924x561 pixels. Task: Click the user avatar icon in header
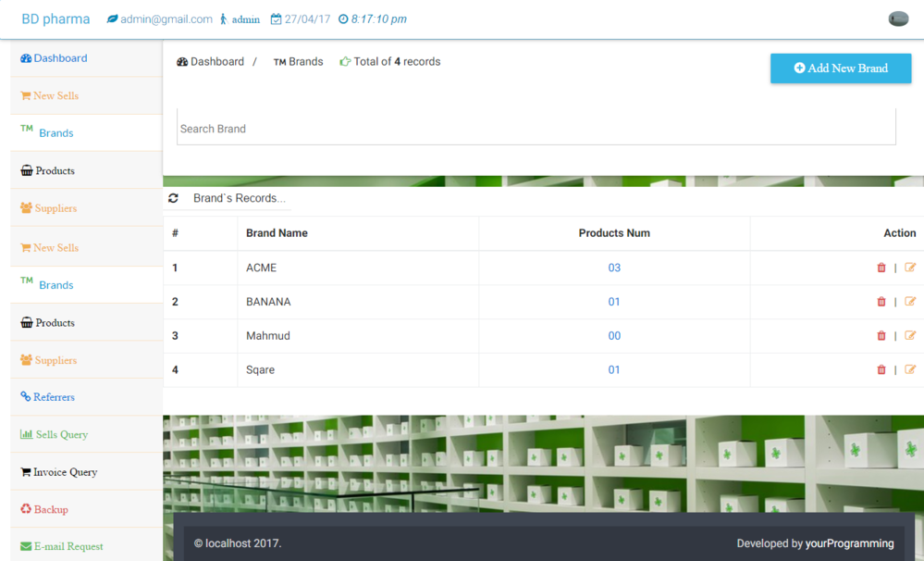pos(897,19)
